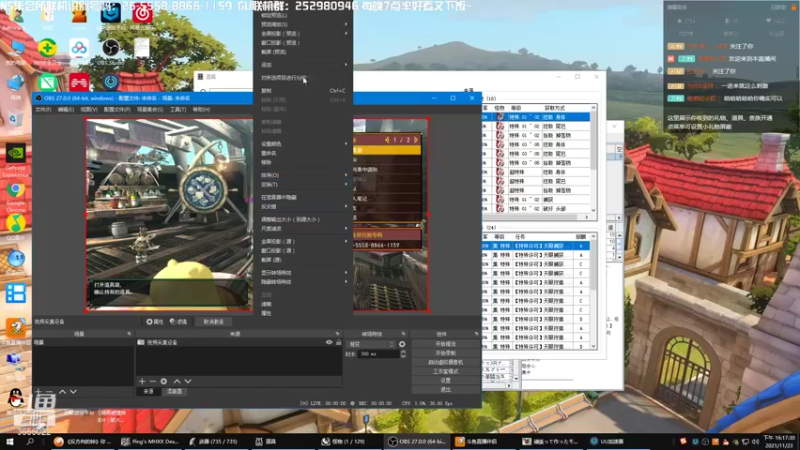Expand the 全屏投影(源) submenu

pos(303,241)
